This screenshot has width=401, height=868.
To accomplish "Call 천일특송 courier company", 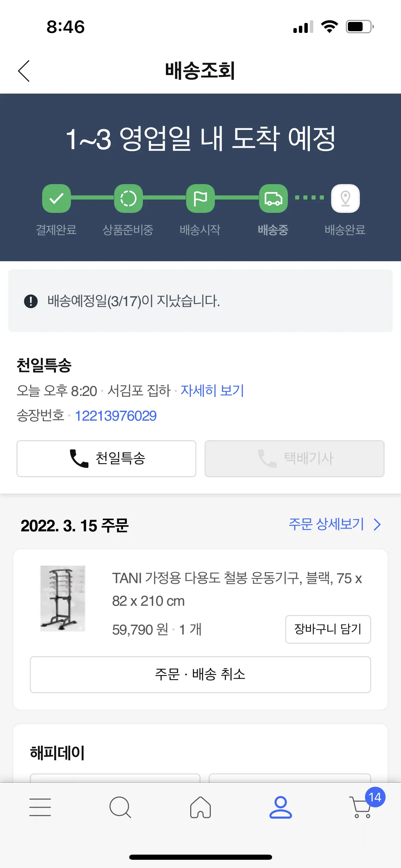I will click(106, 458).
